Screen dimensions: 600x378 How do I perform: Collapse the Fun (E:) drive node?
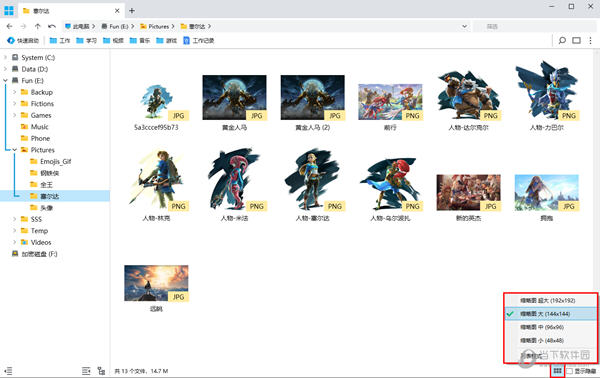point(5,80)
